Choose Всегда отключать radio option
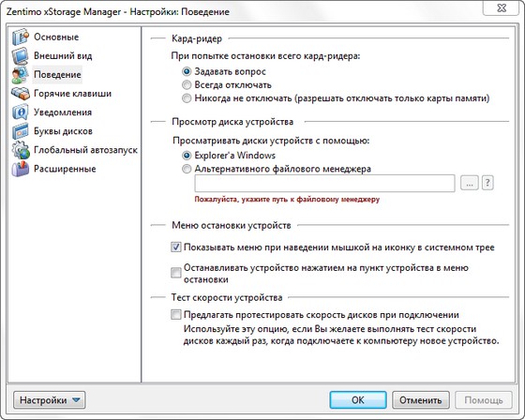The height and width of the screenshot is (420, 525). coord(187,84)
